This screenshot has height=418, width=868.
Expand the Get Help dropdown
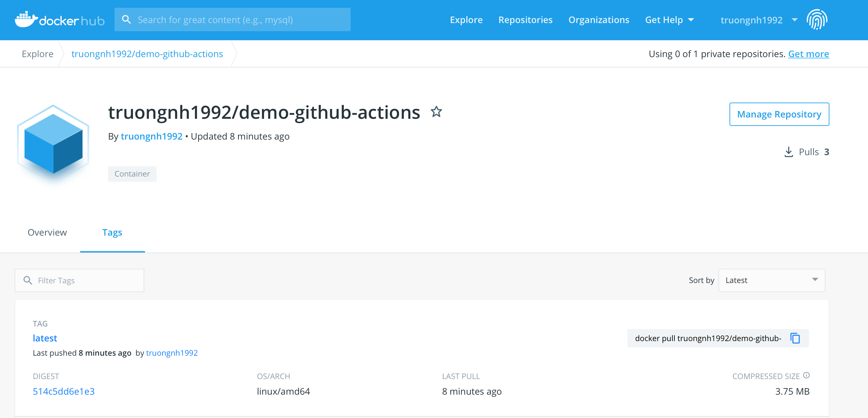[669, 20]
